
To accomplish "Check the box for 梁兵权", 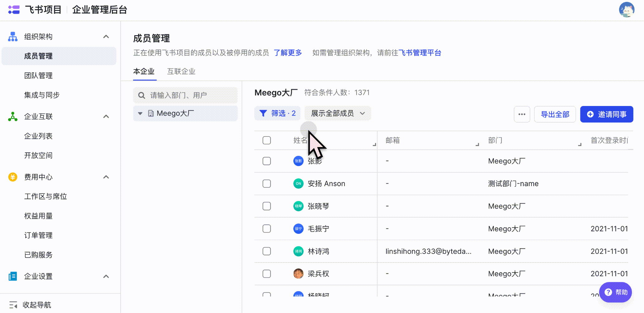I will 267,274.
